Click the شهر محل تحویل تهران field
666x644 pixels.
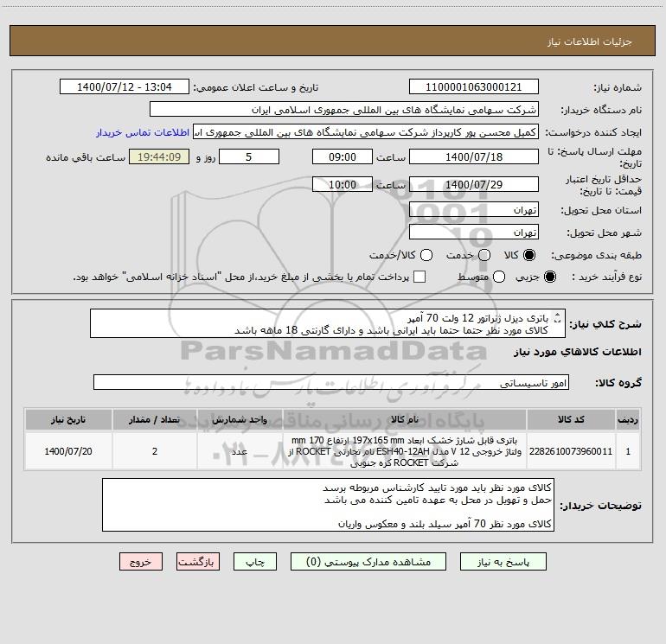coord(474,233)
